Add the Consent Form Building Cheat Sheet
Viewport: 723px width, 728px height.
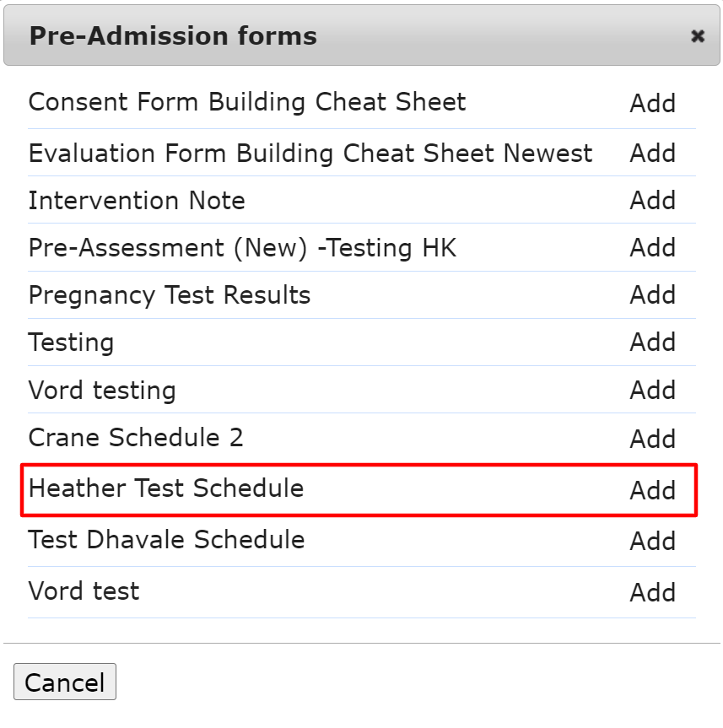coord(653,104)
